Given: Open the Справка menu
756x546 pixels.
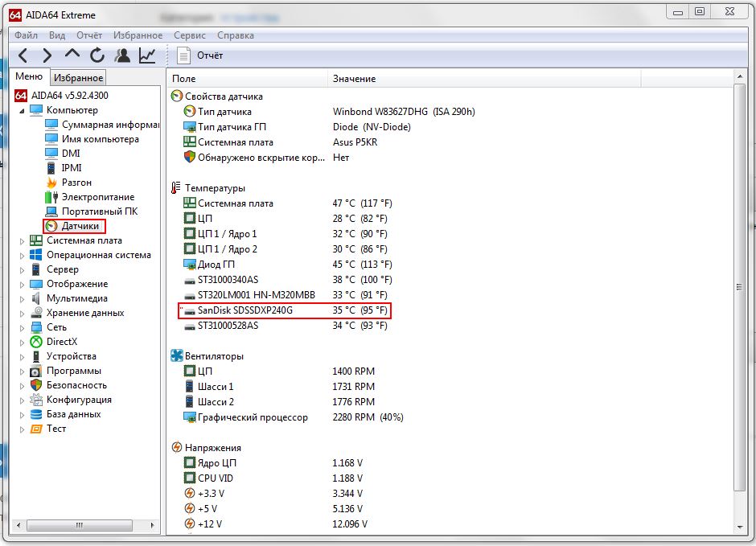Looking at the screenshot, I should pos(236,35).
